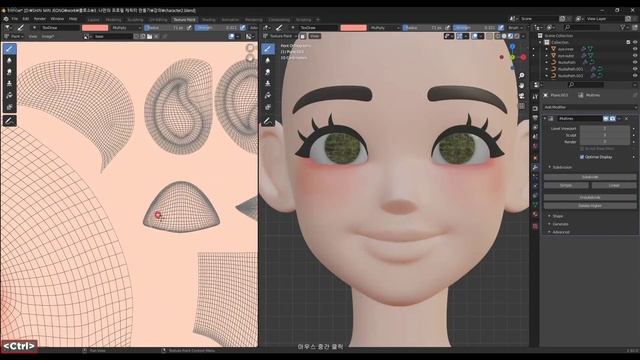
Task: Select the Smear tool in the 3D viewport toolbar
Action: (268, 72)
